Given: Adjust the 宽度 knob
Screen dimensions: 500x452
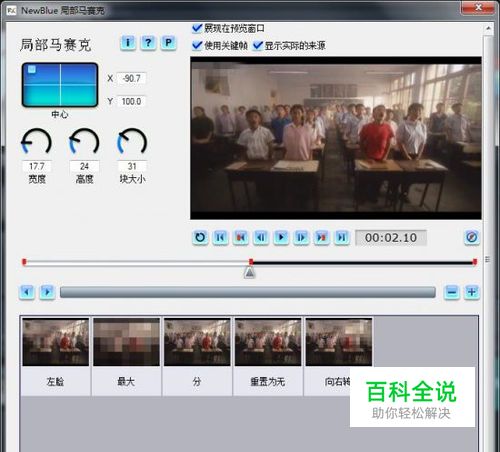Looking at the screenshot, I should tap(37, 142).
